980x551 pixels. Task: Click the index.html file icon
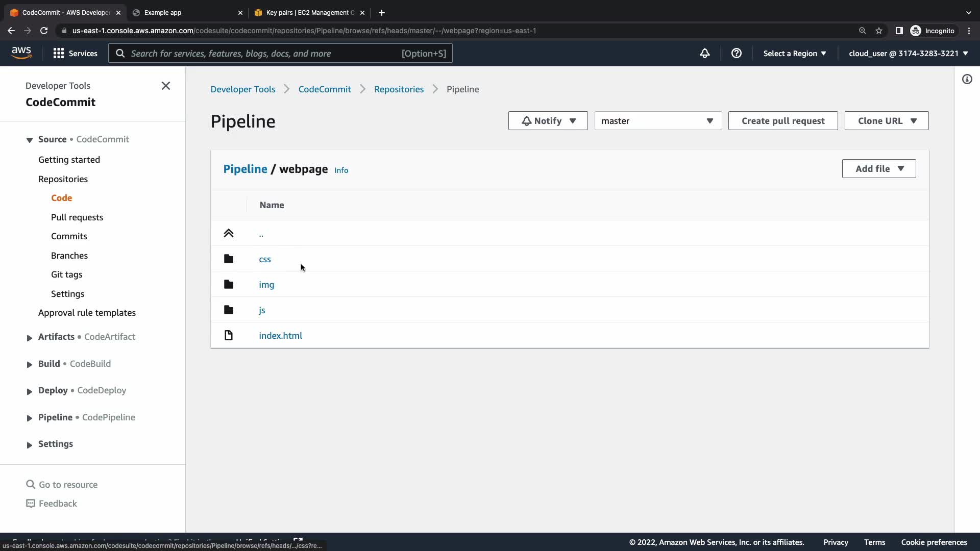[x=229, y=335]
